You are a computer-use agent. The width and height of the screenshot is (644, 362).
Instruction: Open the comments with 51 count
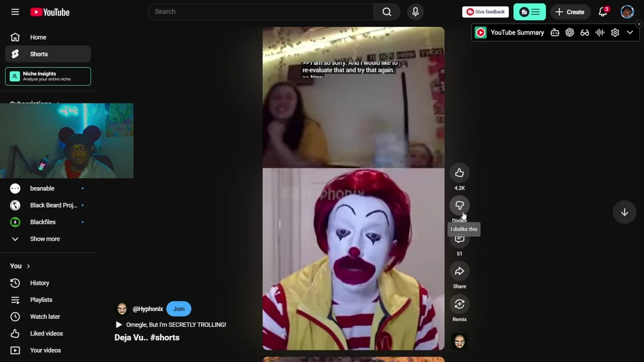[459, 239]
